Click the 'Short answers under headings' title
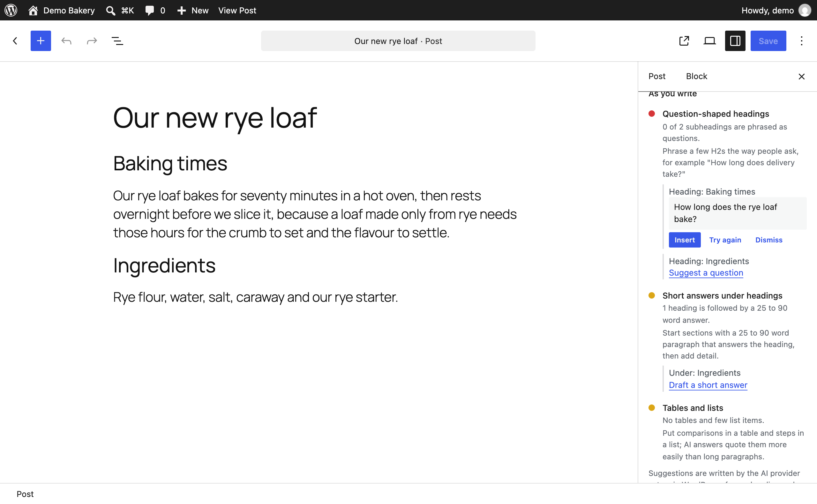Image resolution: width=817 pixels, height=504 pixels. tap(722, 296)
